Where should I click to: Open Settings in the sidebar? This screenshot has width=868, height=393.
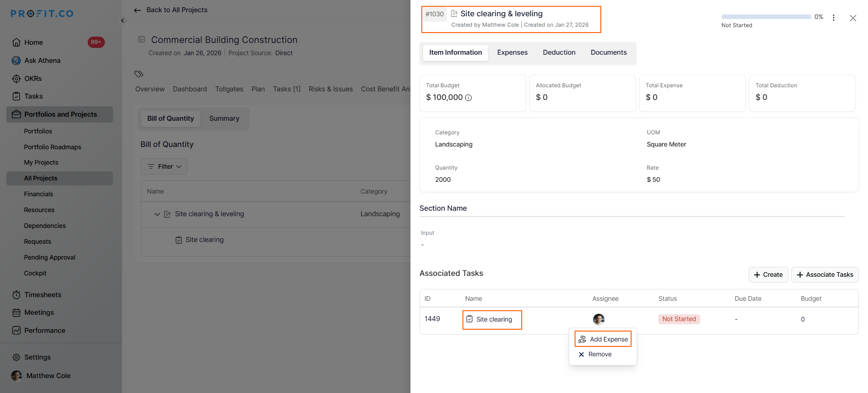click(37, 357)
